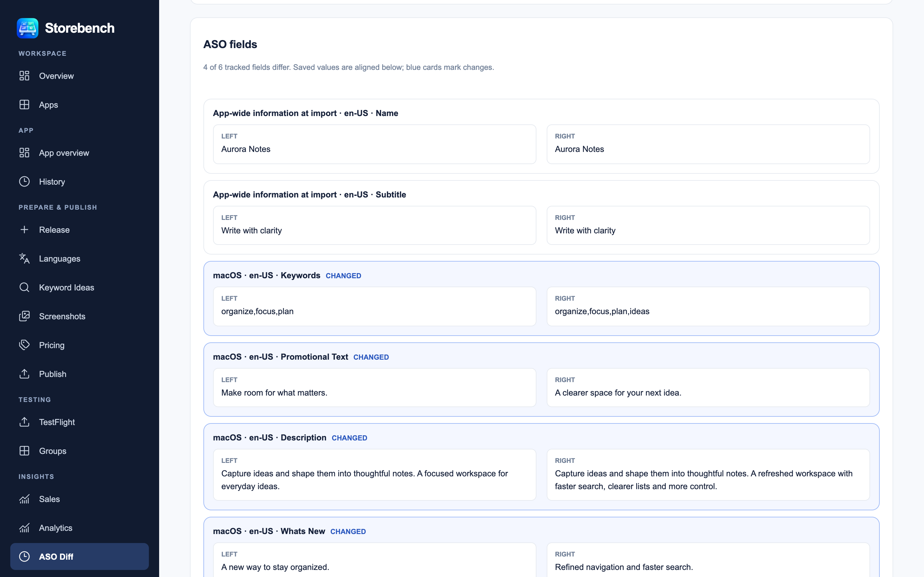Open Languages translate icon
The height and width of the screenshot is (577, 924).
[24, 258]
